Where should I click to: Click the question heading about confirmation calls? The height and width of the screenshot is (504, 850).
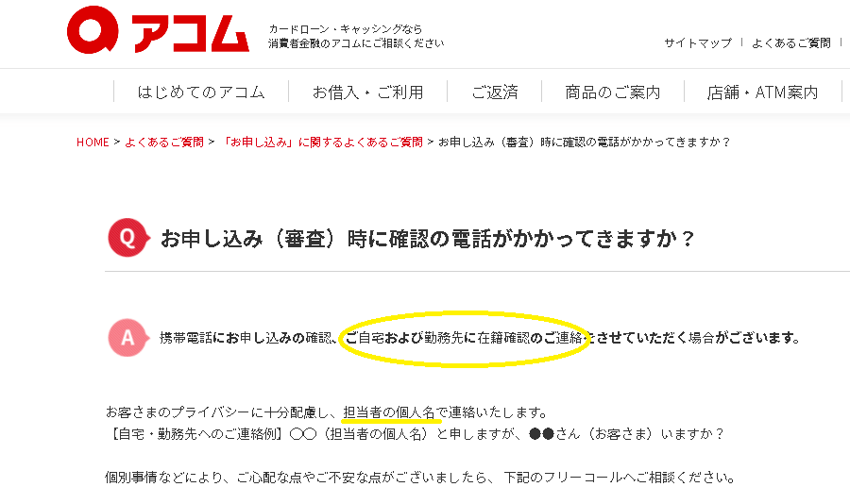[428, 239]
